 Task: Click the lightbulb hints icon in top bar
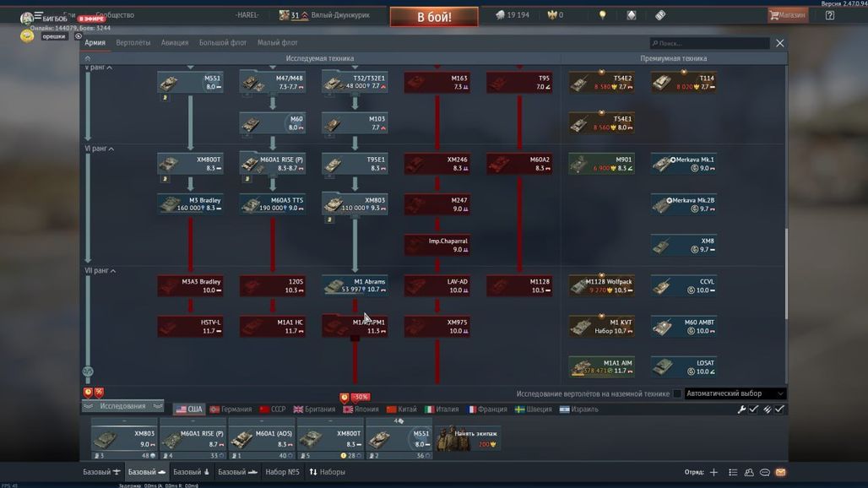click(602, 15)
